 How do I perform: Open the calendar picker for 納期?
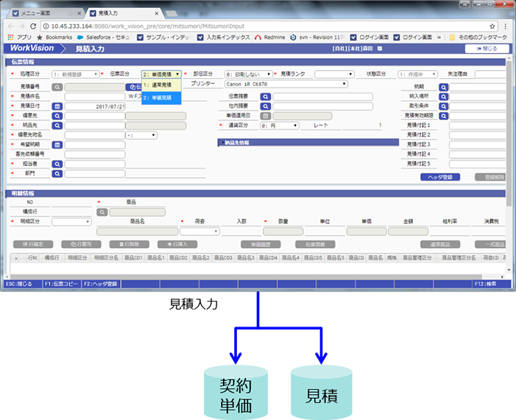tap(444, 87)
